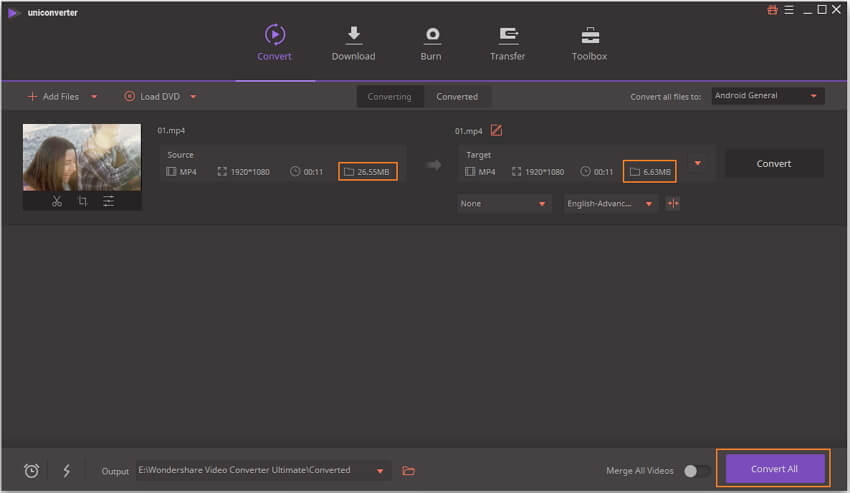Click the add audio track icon beside English-Advanc
Screen dimensions: 850x493
click(673, 203)
